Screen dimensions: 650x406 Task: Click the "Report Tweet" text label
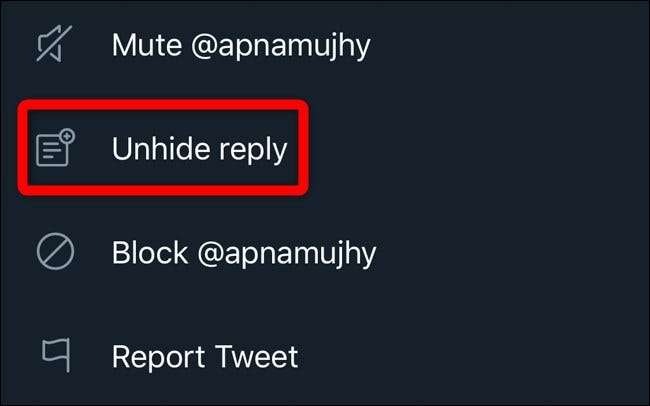pos(204,356)
